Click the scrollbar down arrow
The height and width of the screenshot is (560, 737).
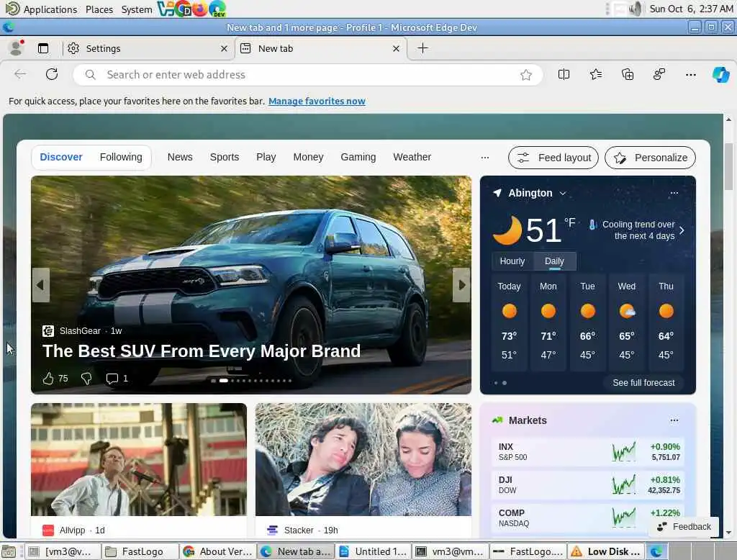click(x=728, y=533)
